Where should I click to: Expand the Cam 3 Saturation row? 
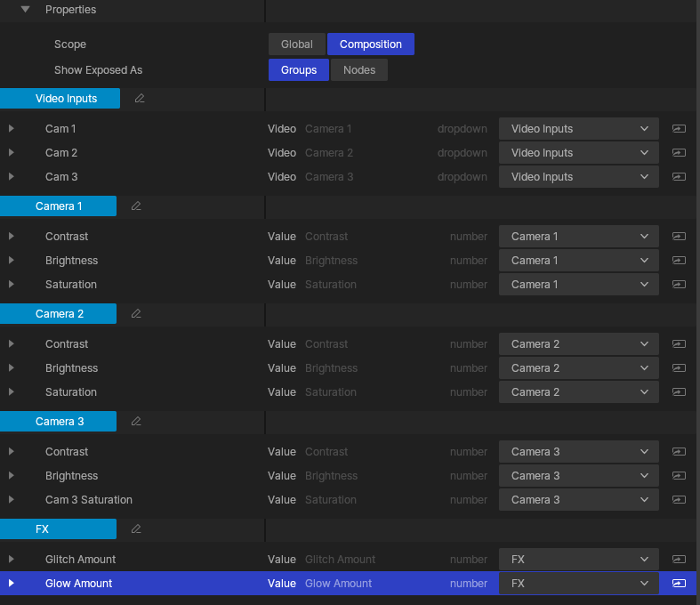(x=12, y=500)
